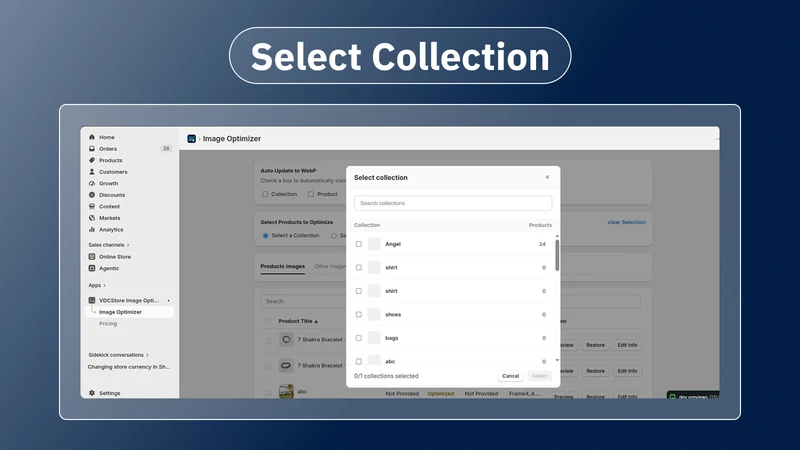Check the Angel collection checkbox
The image size is (800, 450).
[x=359, y=244]
